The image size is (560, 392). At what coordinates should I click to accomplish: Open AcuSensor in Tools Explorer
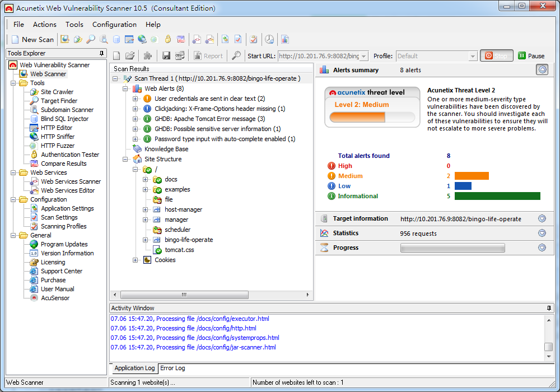pyautogui.click(x=55, y=298)
